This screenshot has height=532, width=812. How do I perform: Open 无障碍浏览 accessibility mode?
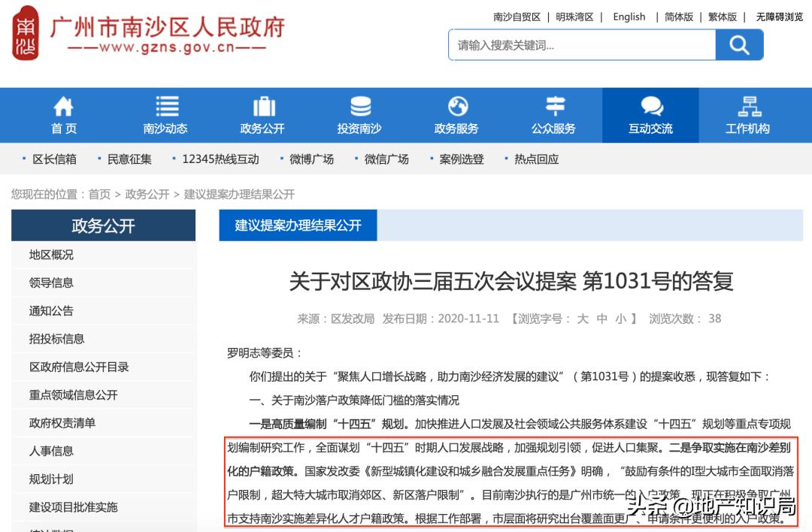(778, 17)
